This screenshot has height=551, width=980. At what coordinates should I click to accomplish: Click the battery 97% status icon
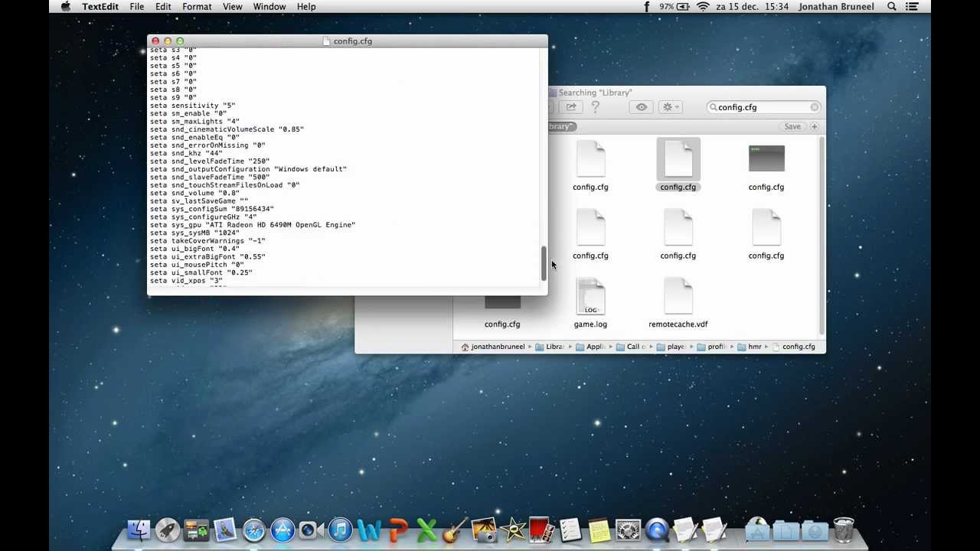[x=675, y=6]
